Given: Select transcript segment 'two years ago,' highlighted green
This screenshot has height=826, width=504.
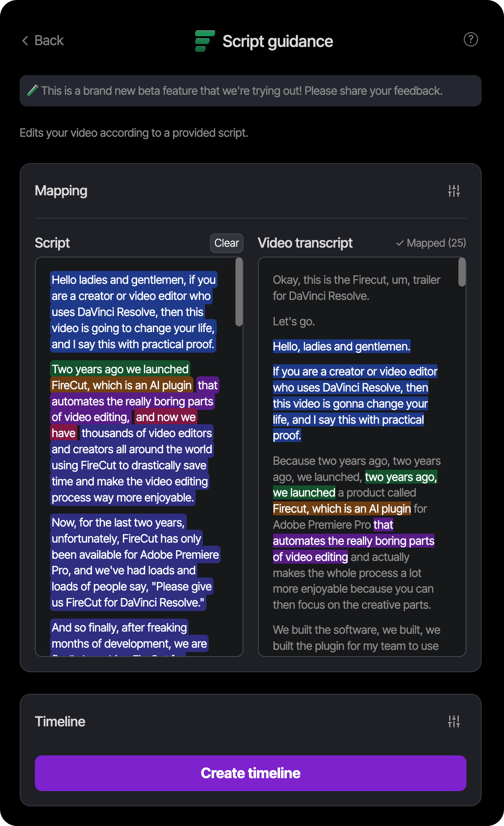Looking at the screenshot, I should (401, 477).
